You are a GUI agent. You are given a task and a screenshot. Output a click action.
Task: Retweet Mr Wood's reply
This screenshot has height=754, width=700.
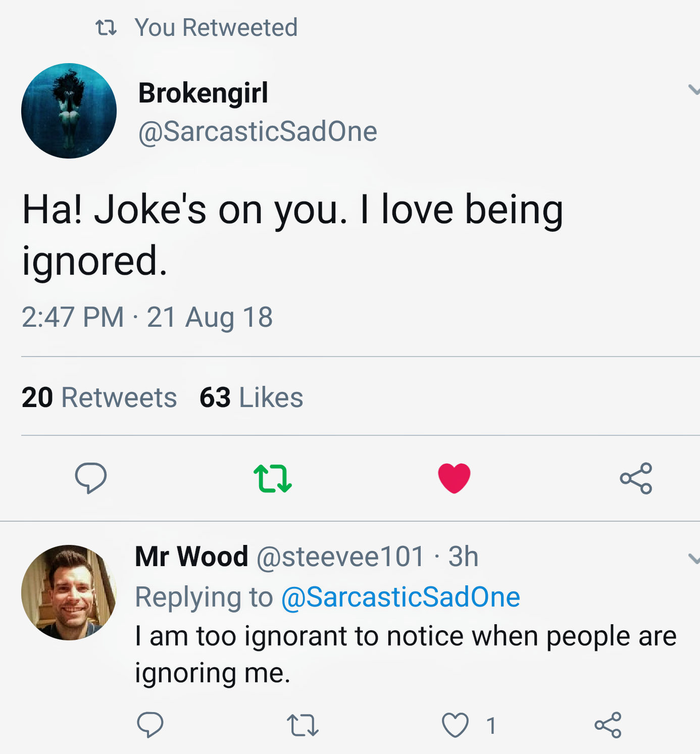coord(303,725)
